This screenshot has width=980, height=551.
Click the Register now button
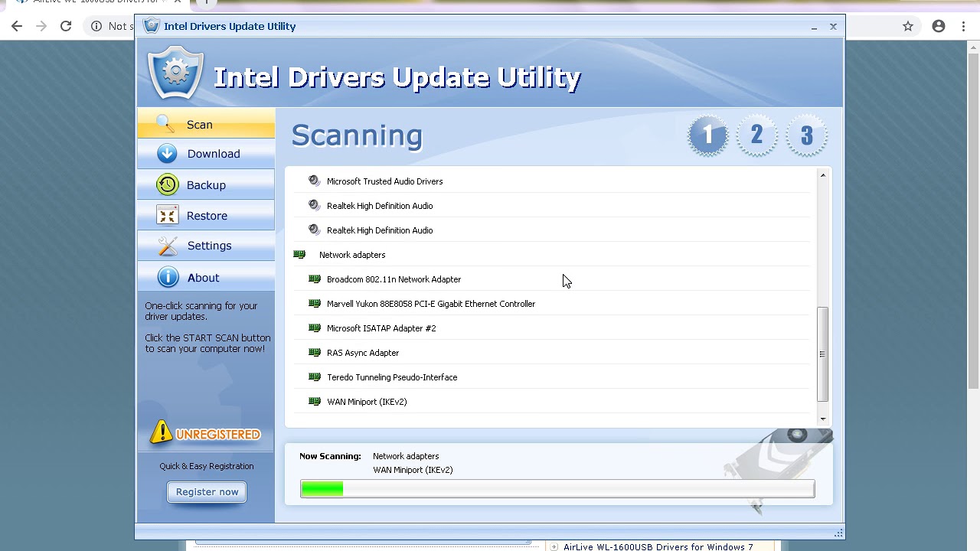[x=207, y=492]
